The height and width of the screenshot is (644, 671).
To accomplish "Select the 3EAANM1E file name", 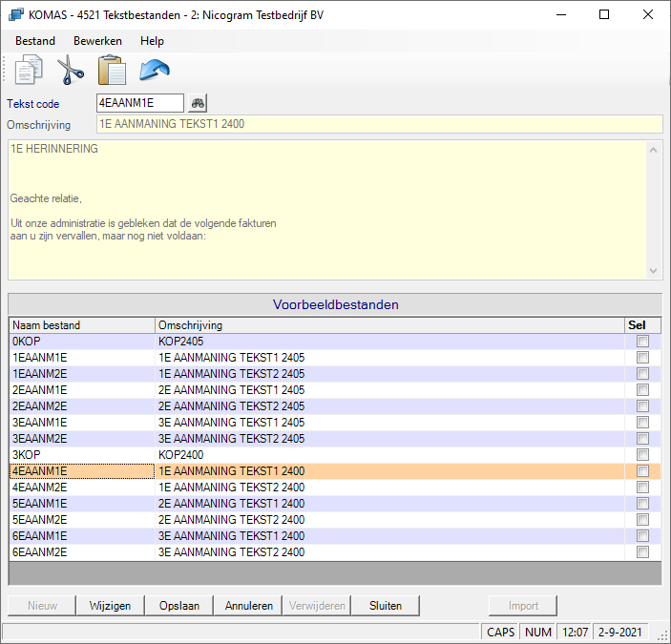I will [x=40, y=423].
